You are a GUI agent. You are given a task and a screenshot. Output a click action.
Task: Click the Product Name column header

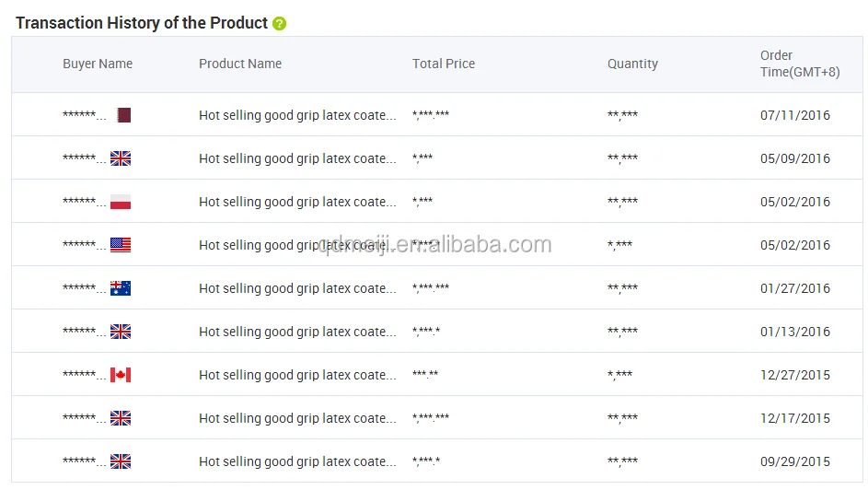point(240,64)
